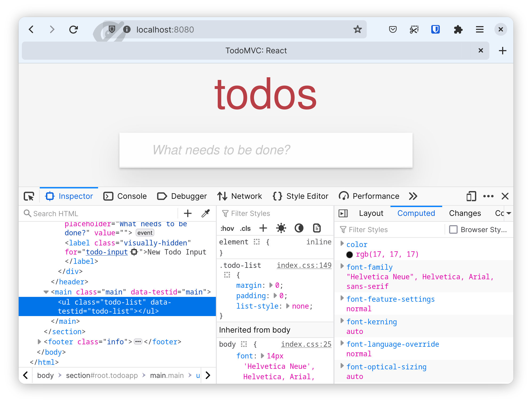Open index.css:149 source link
532x404 pixels.
tap(304, 265)
